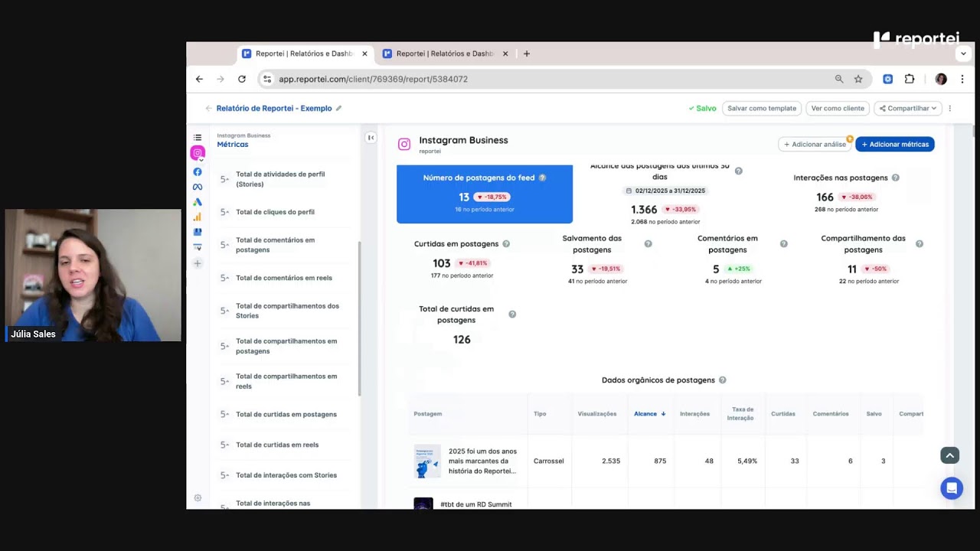Screen dimensions: 980x551
Task: Select the Google Ads icon in sidebar
Action: (198, 202)
